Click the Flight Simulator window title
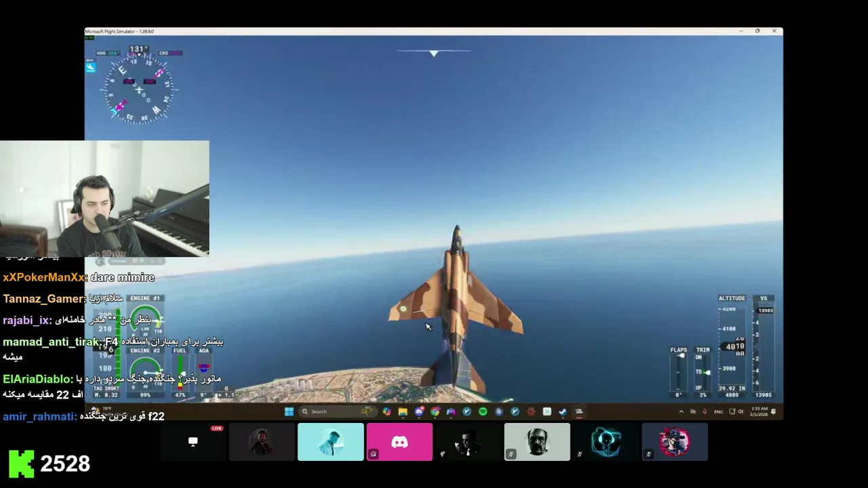 point(121,31)
